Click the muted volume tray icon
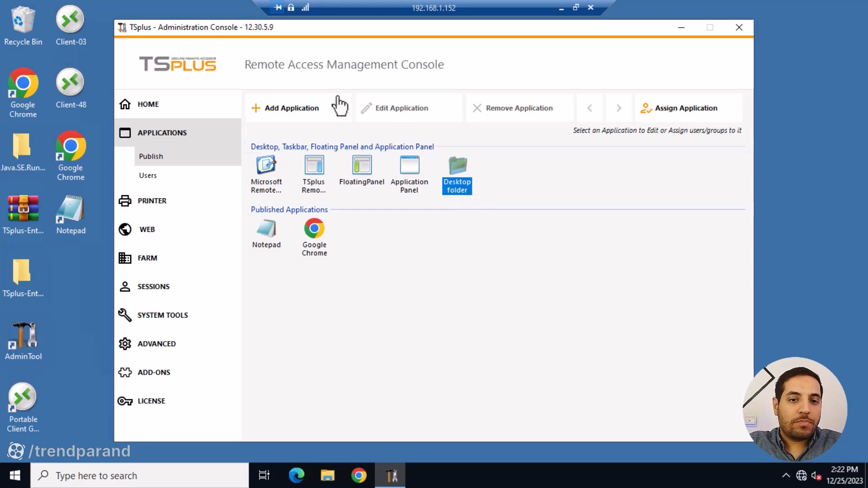The image size is (868, 488). tap(816, 475)
